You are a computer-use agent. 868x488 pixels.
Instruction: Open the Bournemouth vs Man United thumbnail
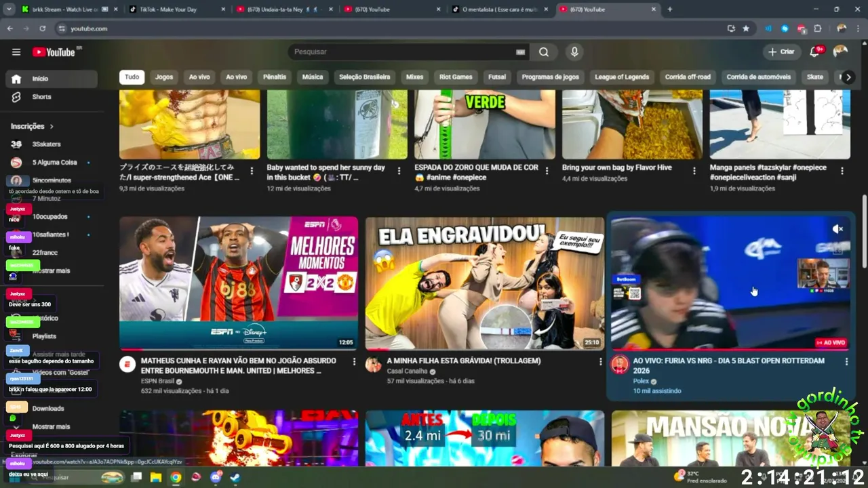pyautogui.click(x=239, y=283)
